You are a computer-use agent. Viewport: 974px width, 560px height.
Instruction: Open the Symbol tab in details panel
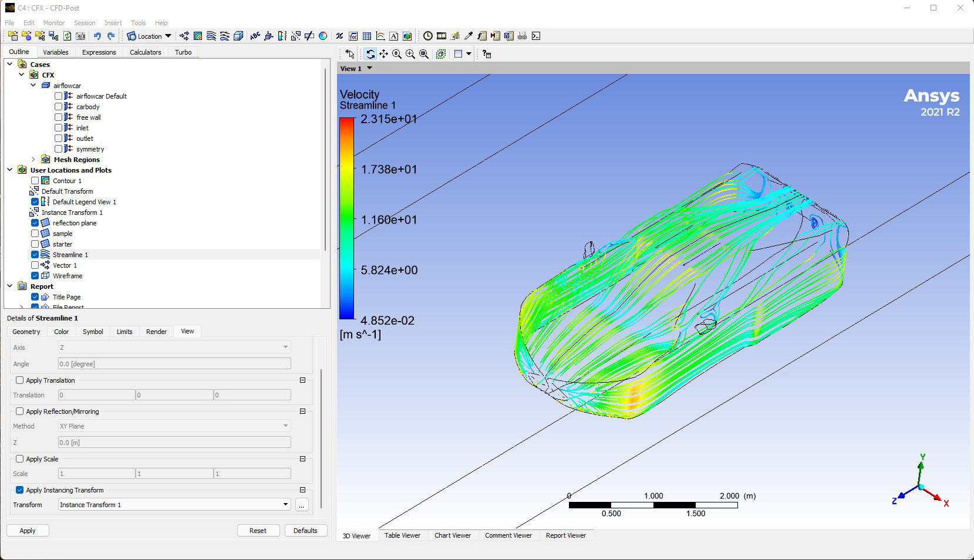coord(93,332)
